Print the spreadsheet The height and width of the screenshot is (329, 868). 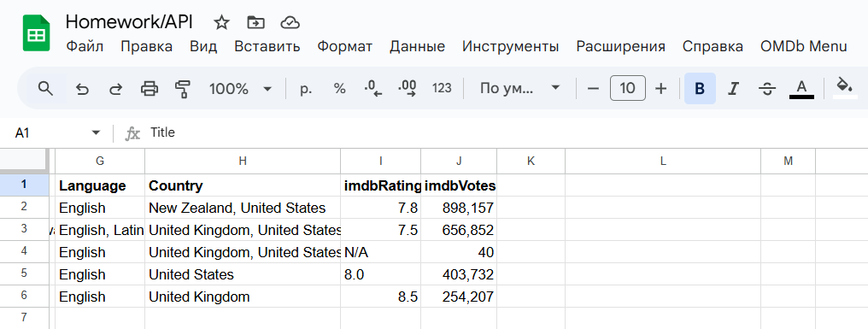[x=150, y=89]
